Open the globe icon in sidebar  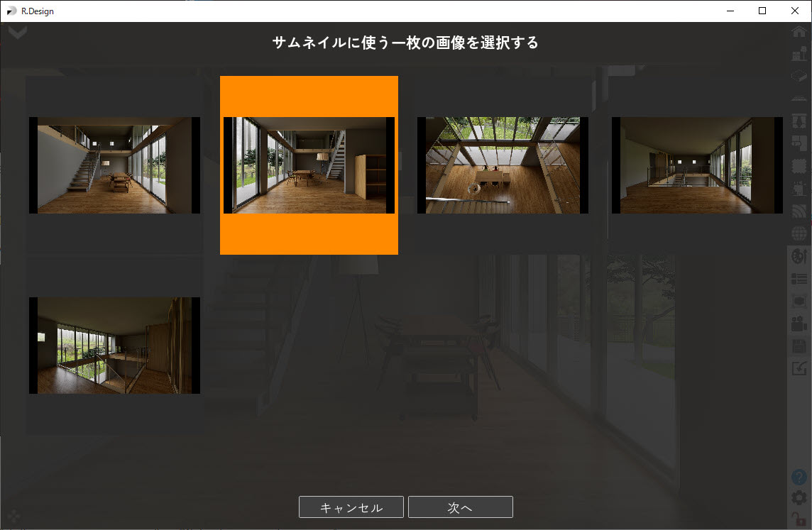coord(799,233)
